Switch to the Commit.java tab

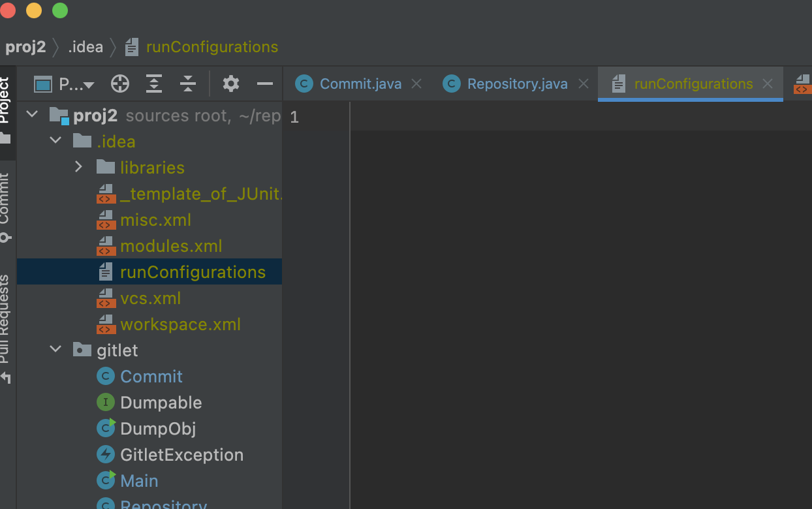[x=359, y=84]
